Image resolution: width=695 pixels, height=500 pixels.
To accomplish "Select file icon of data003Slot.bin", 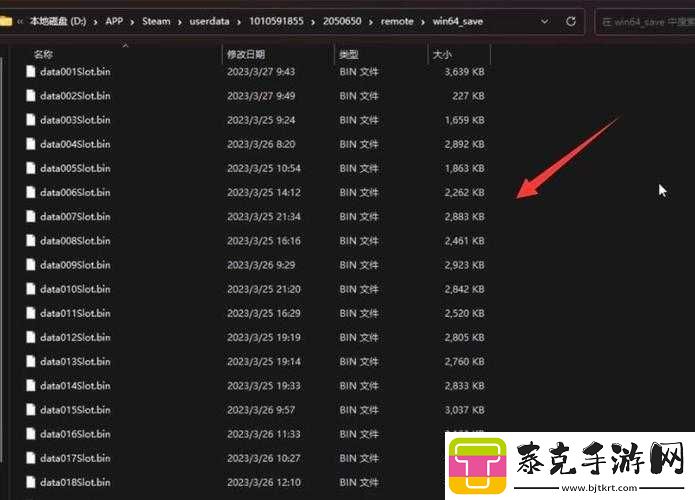I will point(31,120).
